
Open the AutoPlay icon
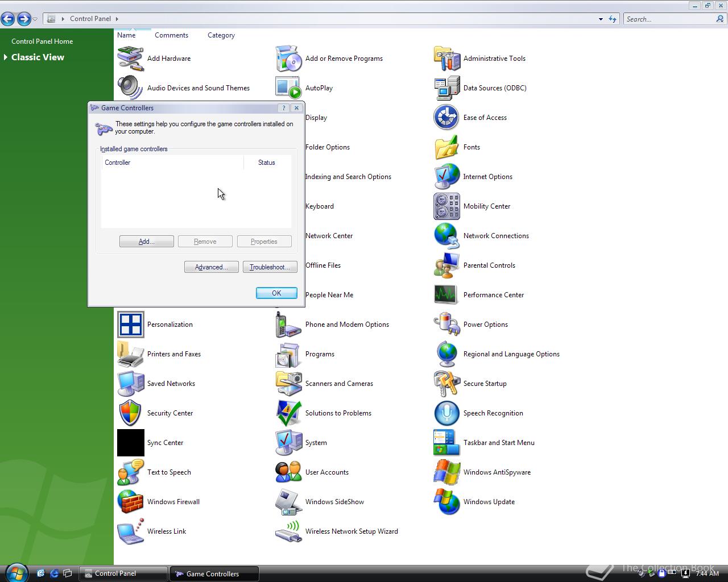(288, 88)
